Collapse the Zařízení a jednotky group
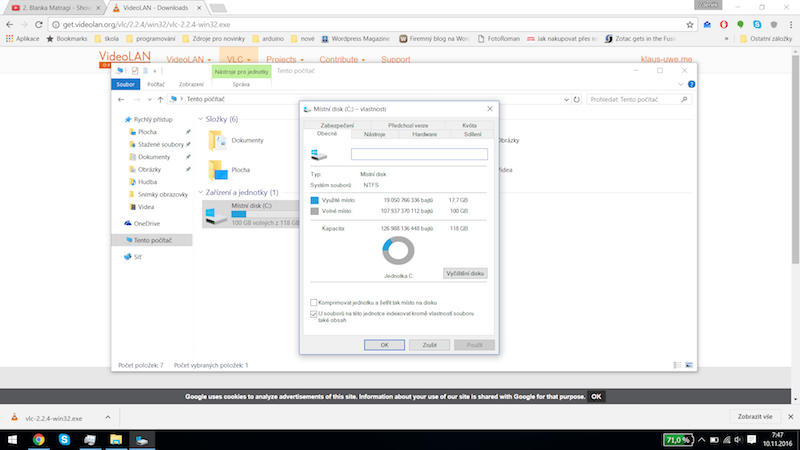The width and height of the screenshot is (800, 450). pyautogui.click(x=200, y=192)
